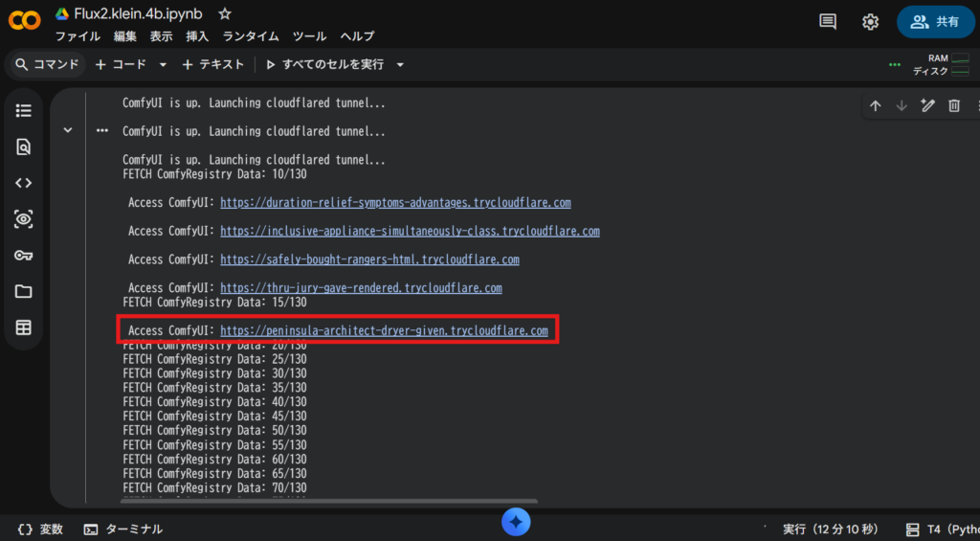Open the secrets key icon panel
This screenshot has width=980, height=541.
(x=24, y=256)
